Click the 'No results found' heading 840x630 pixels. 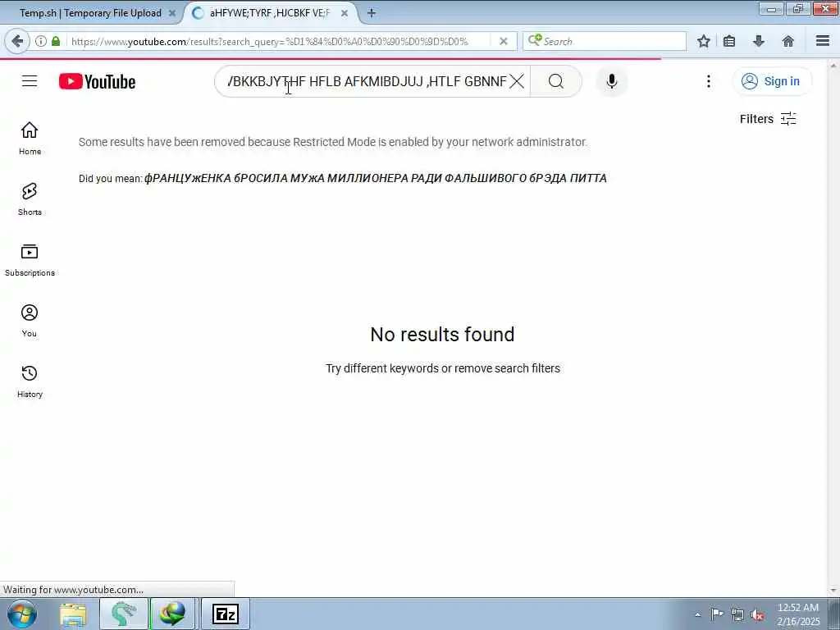442,335
